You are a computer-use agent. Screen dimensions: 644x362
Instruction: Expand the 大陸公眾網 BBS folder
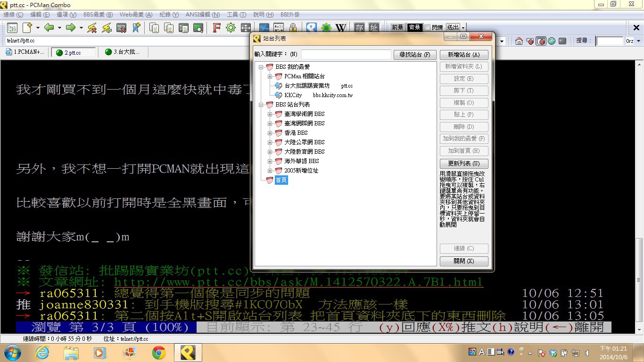tap(270, 142)
